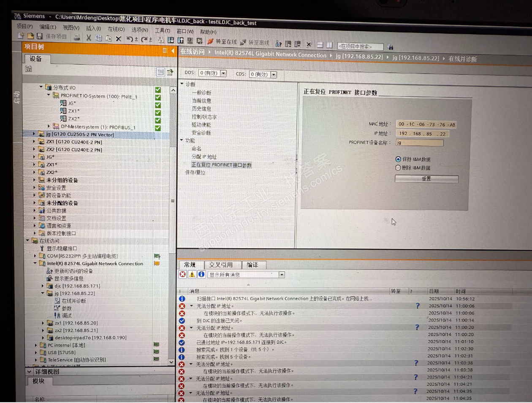Click the IP 地址 field
This screenshot has width=532, height=403.
coord(422,133)
